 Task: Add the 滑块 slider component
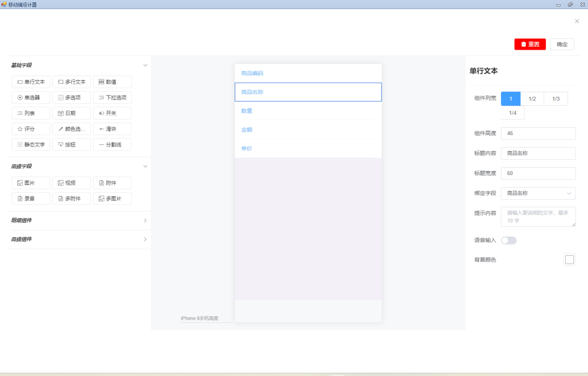click(x=112, y=129)
